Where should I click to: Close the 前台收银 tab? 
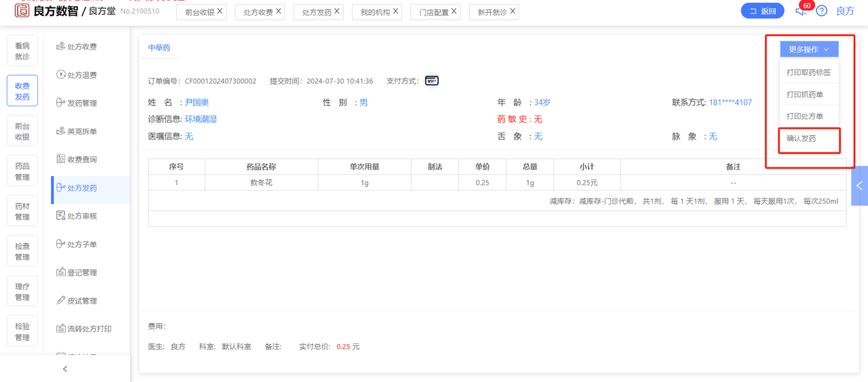(x=220, y=12)
